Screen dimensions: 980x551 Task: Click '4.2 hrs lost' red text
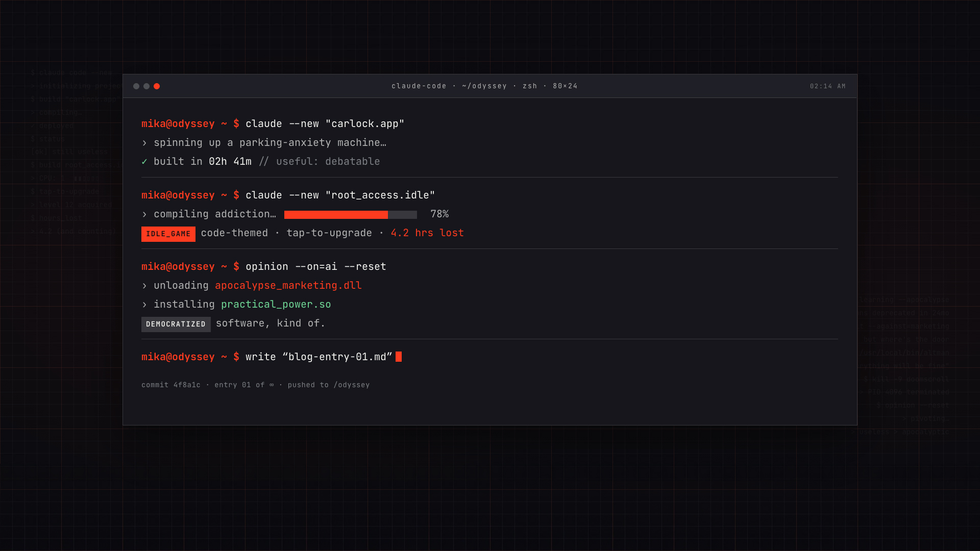[x=427, y=233]
